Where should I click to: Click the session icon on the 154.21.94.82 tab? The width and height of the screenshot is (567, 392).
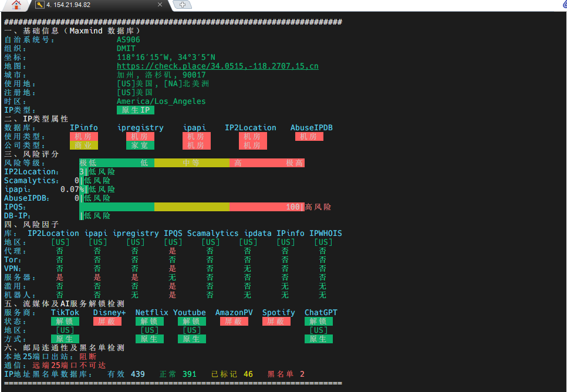(40, 5)
